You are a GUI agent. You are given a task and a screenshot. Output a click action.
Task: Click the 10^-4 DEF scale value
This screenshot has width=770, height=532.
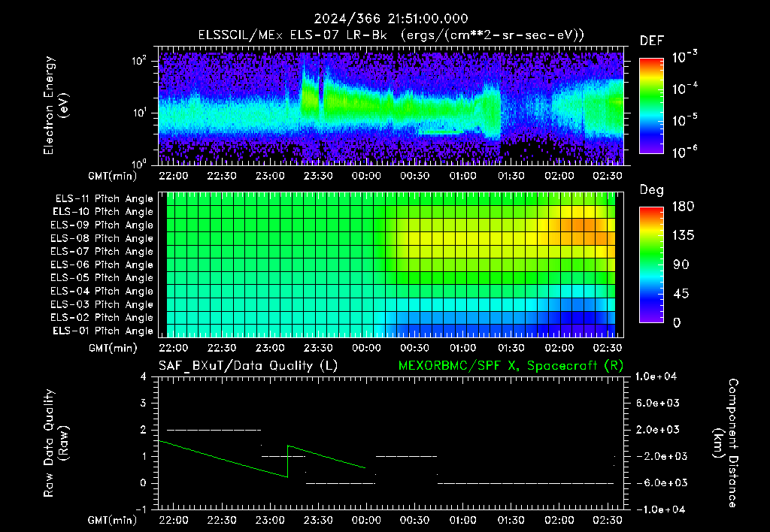point(684,89)
